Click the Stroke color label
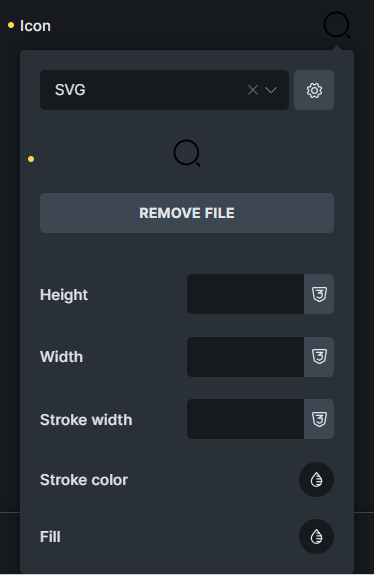374x575 pixels. coord(84,480)
